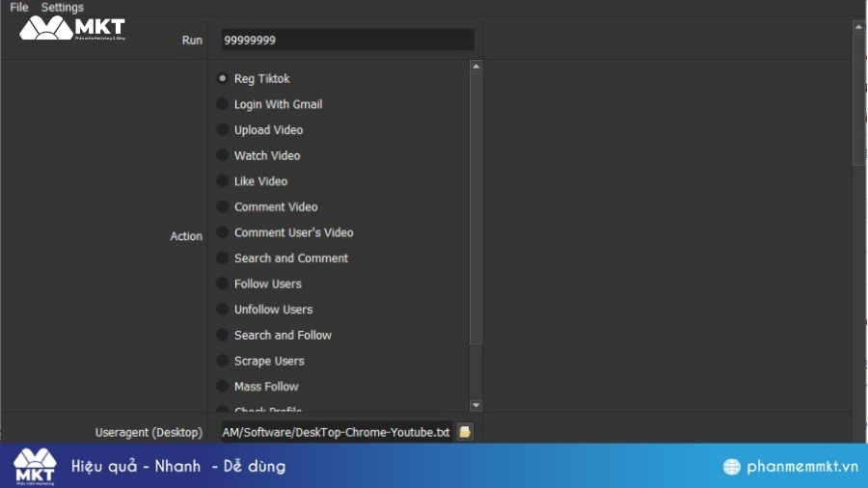The width and height of the screenshot is (868, 488).
Task: Click the main window vertical scrollbar thumb
Action: 858,98
